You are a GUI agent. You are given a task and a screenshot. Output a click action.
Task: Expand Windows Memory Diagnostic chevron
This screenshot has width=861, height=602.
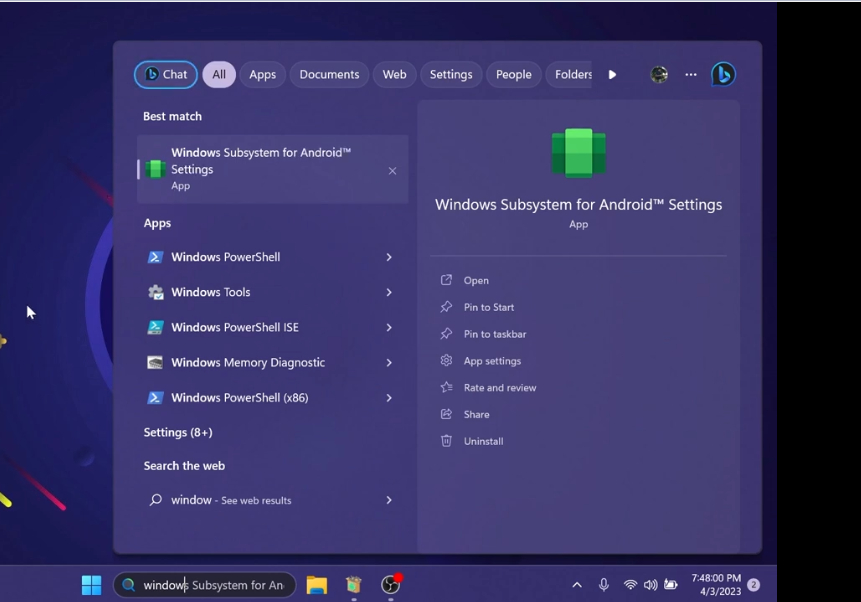[x=389, y=363]
